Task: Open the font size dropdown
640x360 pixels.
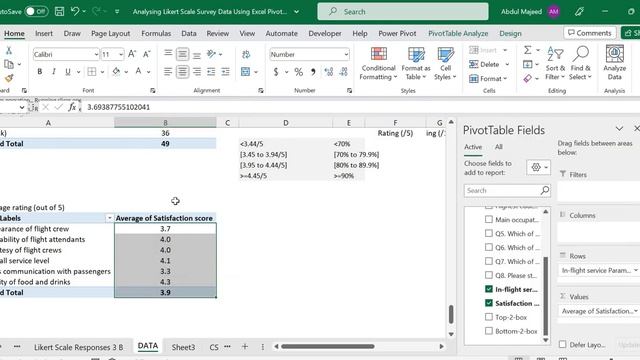Action: click(x=121, y=54)
